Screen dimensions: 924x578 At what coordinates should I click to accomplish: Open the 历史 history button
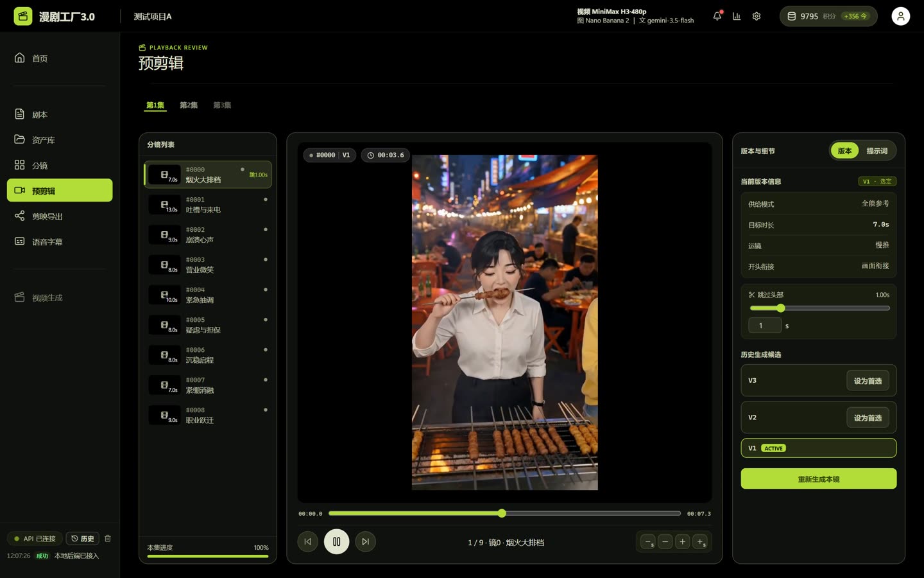coord(83,538)
